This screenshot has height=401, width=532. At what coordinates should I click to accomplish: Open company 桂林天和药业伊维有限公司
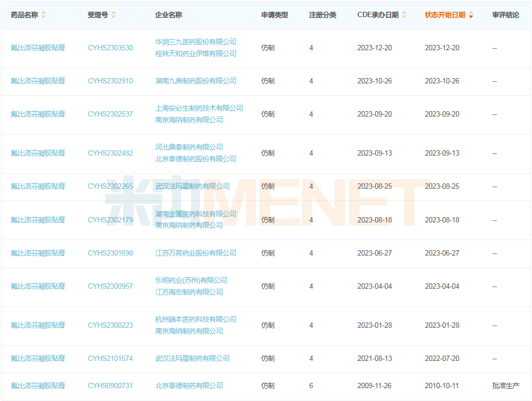(196, 53)
